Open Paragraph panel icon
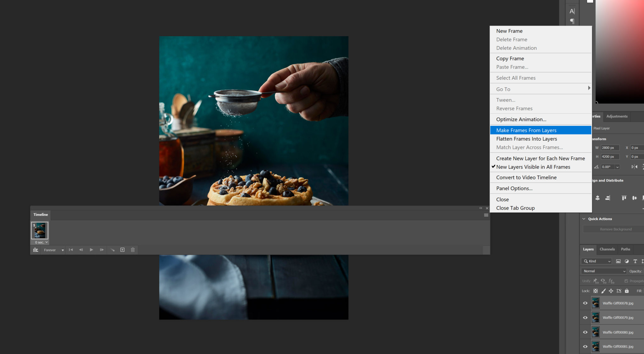Image resolution: width=644 pixels, height=354 pixels. tap(572, 21)
